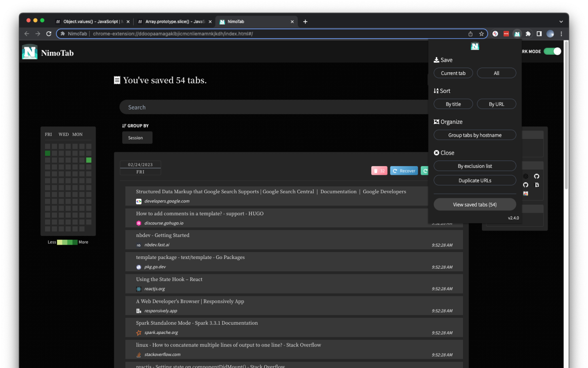Select the bright green heatmap calendar cell
This screenshot has width=588, height=368.
pos(89,160)
